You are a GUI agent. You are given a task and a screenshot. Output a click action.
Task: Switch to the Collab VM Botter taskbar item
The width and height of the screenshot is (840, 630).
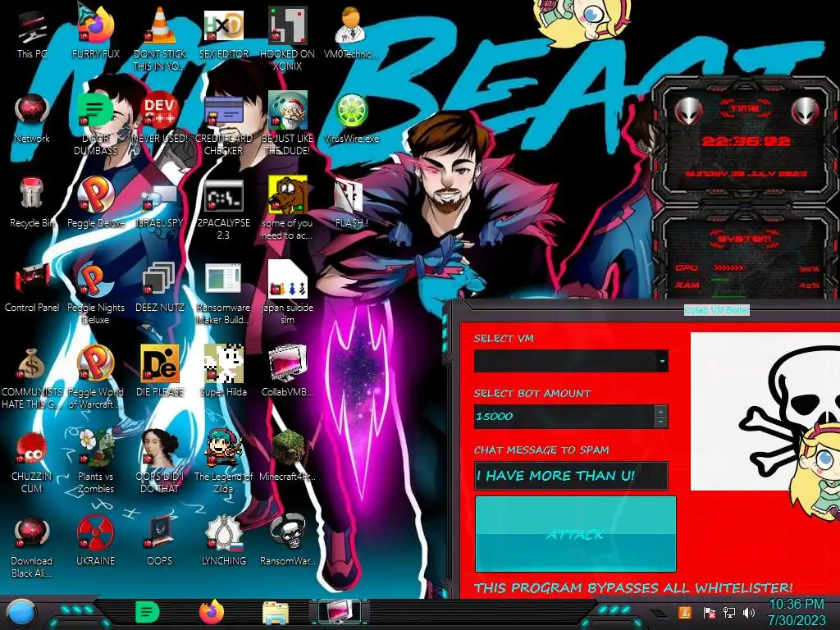click(x=340, y=612)
